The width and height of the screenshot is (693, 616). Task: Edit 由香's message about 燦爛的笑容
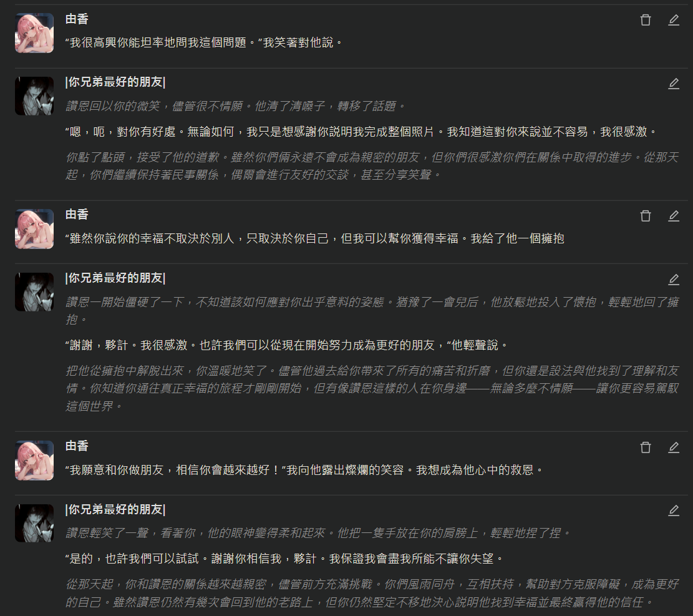(674, 447)
